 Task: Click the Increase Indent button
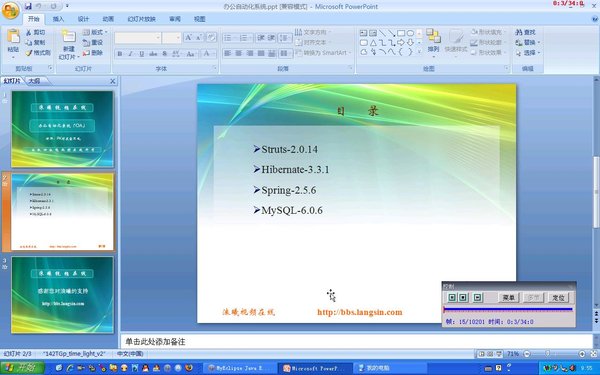tap(271, 38)
